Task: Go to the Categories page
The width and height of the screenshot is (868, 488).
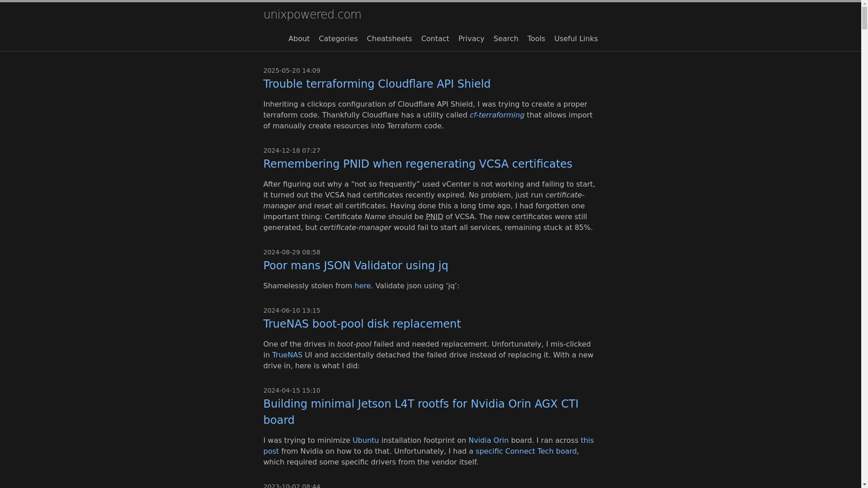Action: [x=338, y=39]
